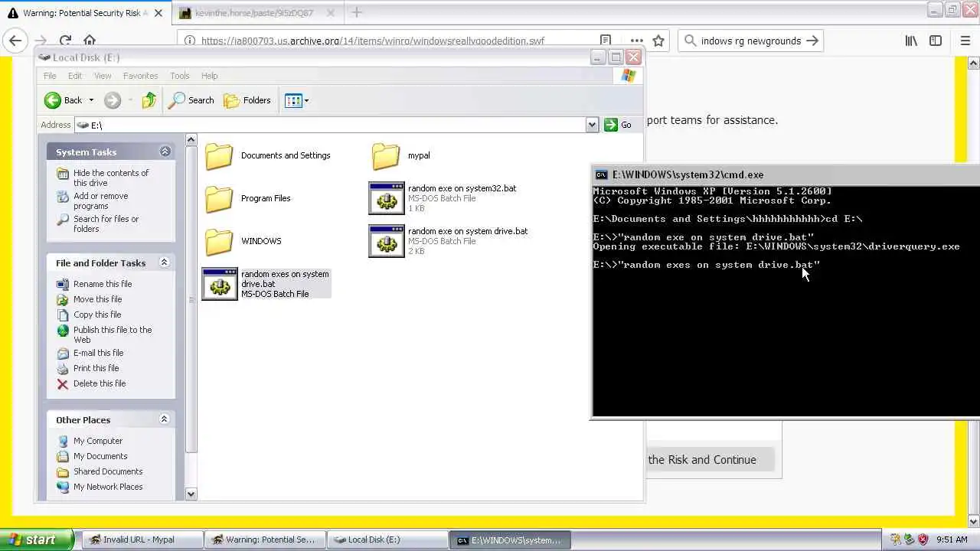
Task: Click E-mail this file task
Action: [x=98, y=353]
